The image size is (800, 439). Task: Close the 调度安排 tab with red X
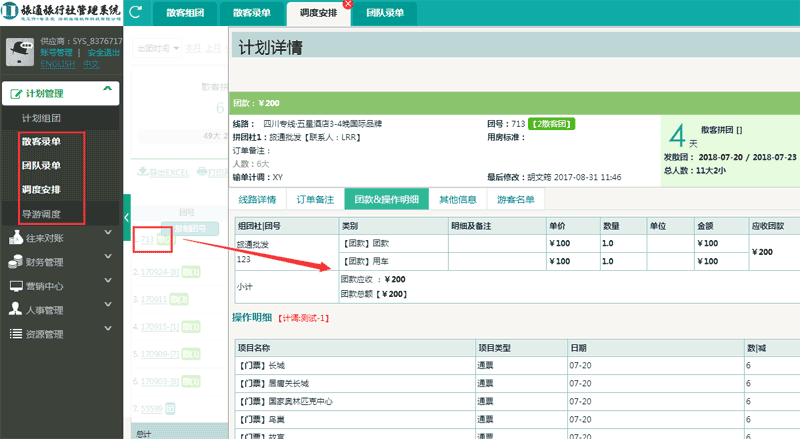[347, 4]
